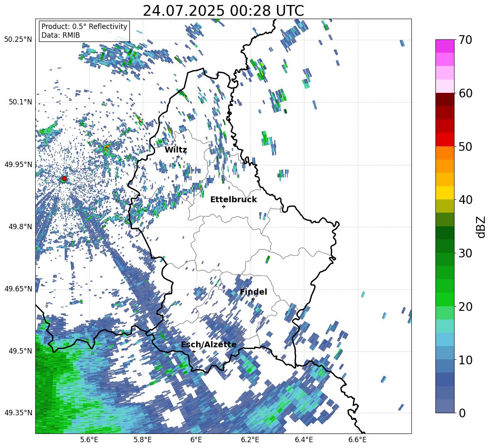The height and width of the screenshot is (448, 491).
Task: Click the 6°E longitude label
Action: 196,440
